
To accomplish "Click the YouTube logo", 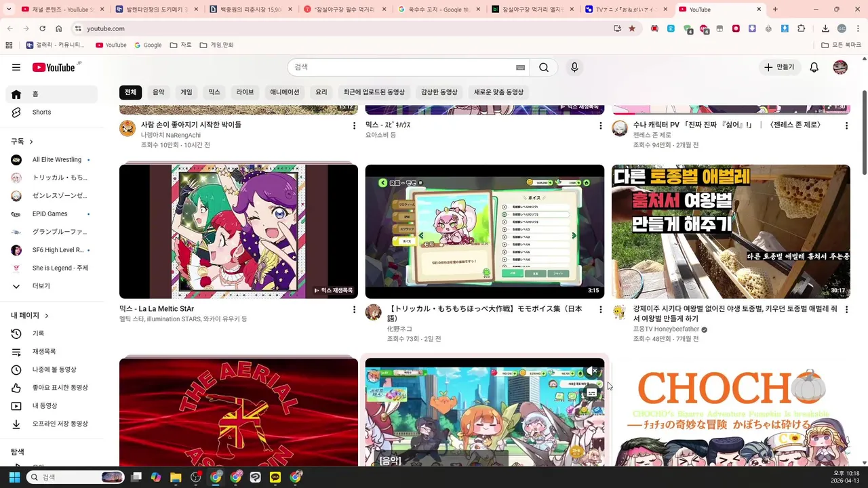I will click(54, 67).
